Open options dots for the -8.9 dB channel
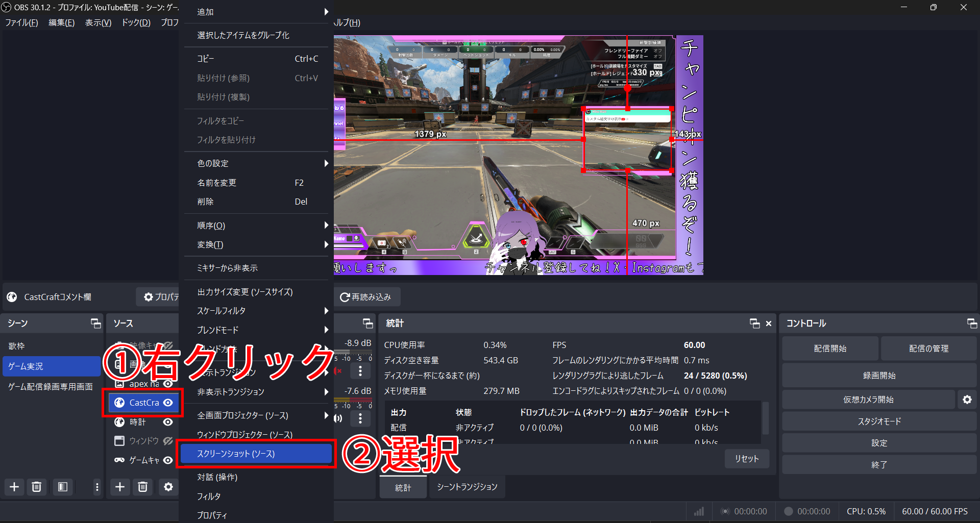This screenshot has width=980, height=523. pos(360,371)
